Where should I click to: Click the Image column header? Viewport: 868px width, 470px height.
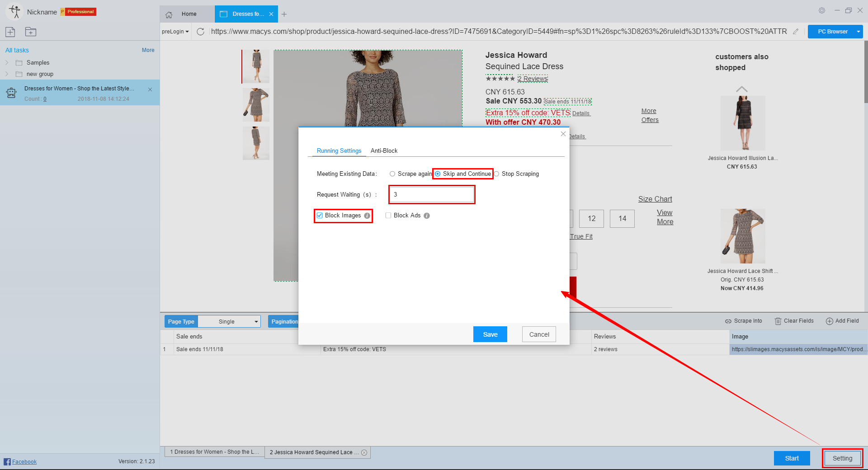[798, 337]
